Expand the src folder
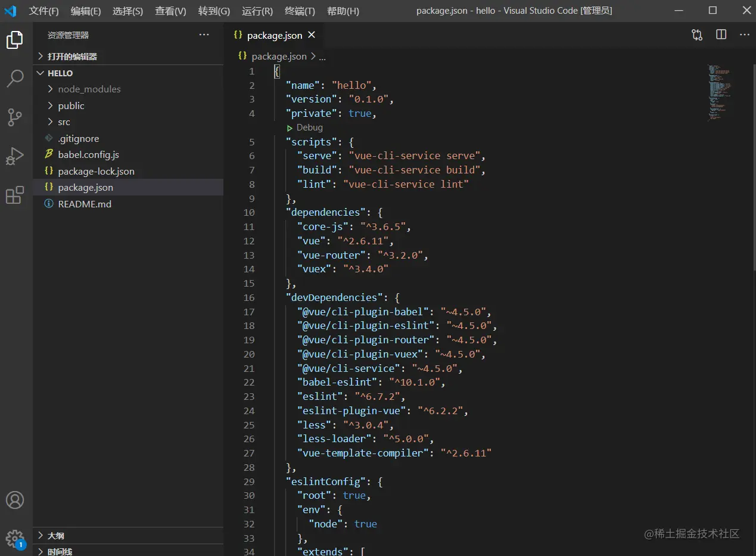The height and width of the screenshot is (556, 756). click(128, 122)
